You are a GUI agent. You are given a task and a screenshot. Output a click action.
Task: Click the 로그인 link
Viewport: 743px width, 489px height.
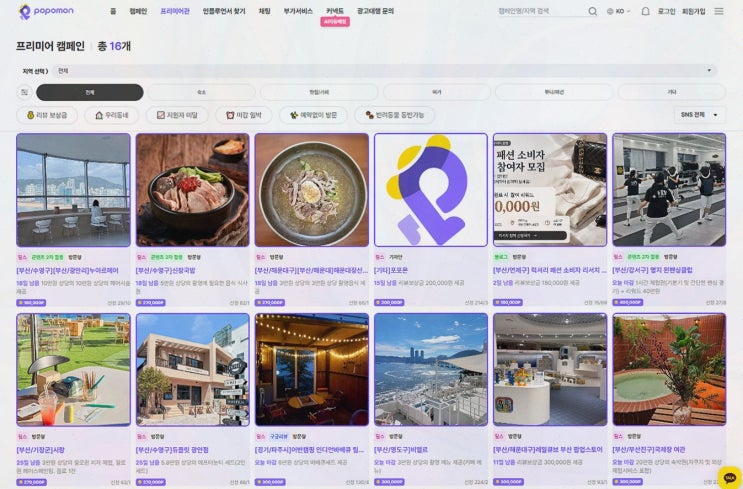(666, 11)
